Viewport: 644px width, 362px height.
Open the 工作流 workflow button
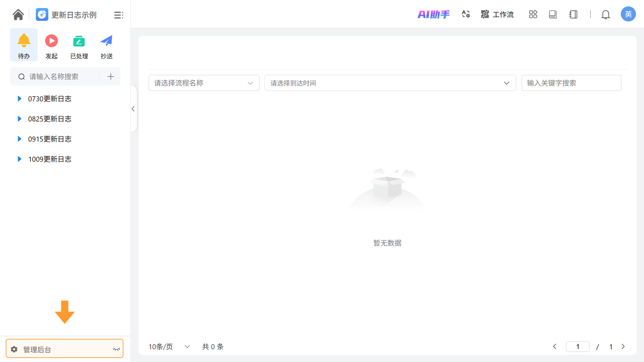[x=497, y=14]
